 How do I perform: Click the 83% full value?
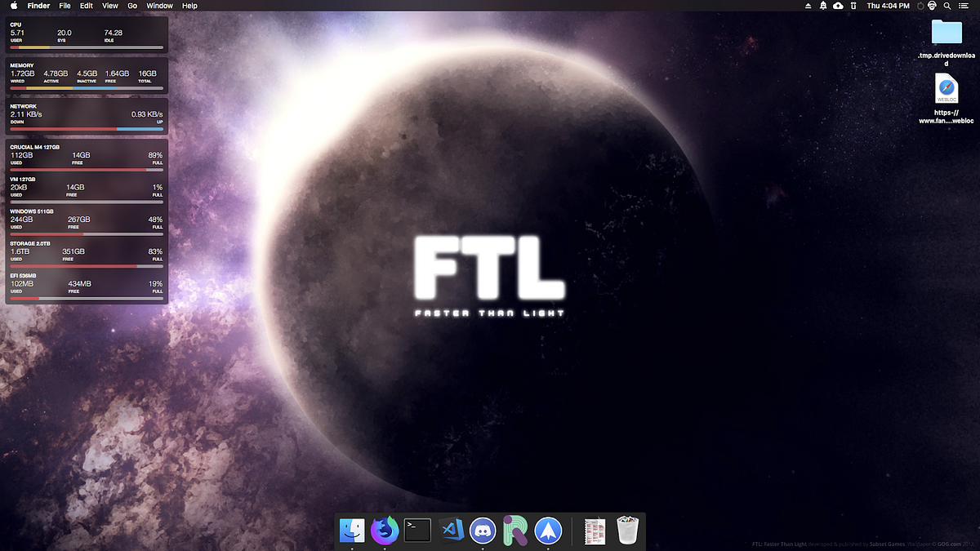155,251
